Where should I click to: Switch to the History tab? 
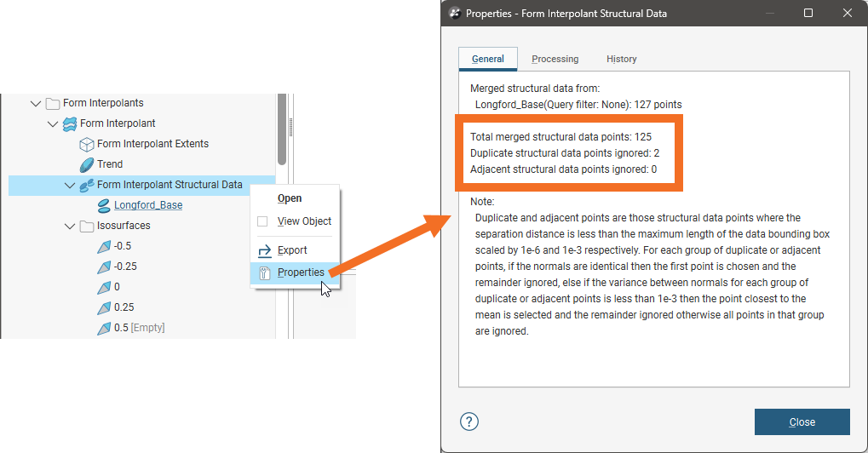coord(622,59)
